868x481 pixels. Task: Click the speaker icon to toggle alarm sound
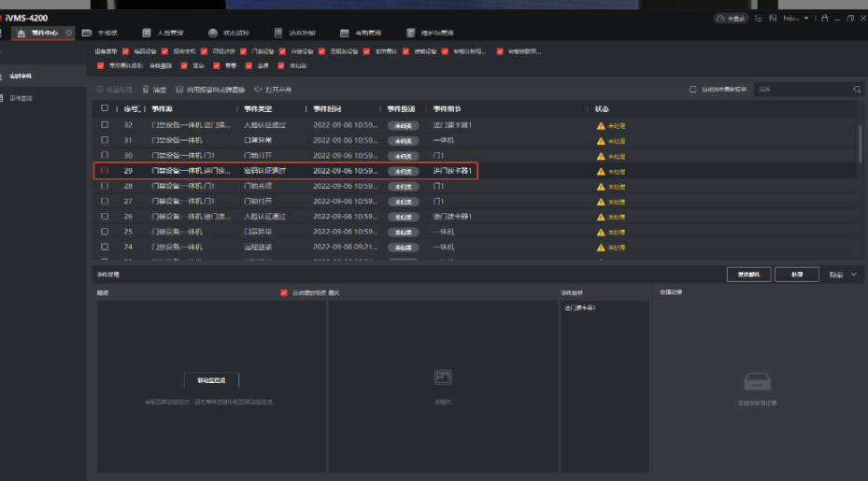pyautogui.click(x=258, y=90)
